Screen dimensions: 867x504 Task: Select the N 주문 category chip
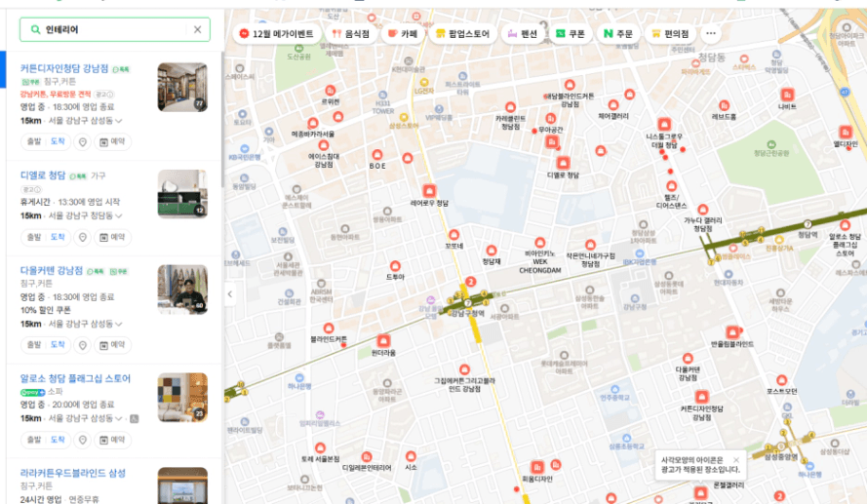(617, 34)
